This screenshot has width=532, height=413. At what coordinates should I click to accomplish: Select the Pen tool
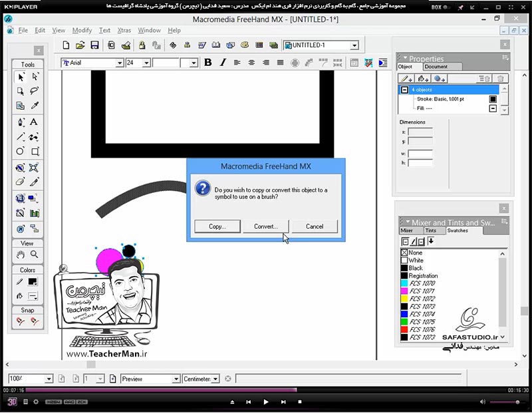pyautogui.click(x=21, y=122)
